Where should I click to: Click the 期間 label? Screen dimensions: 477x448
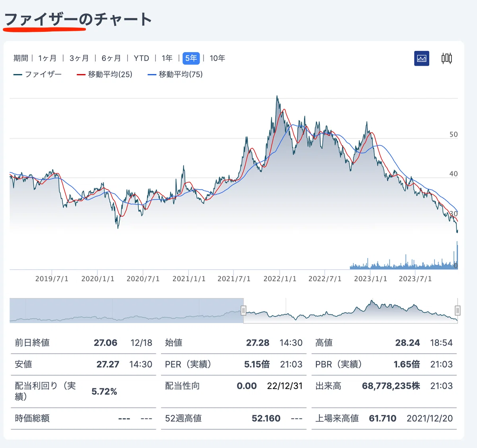[21, 58]
